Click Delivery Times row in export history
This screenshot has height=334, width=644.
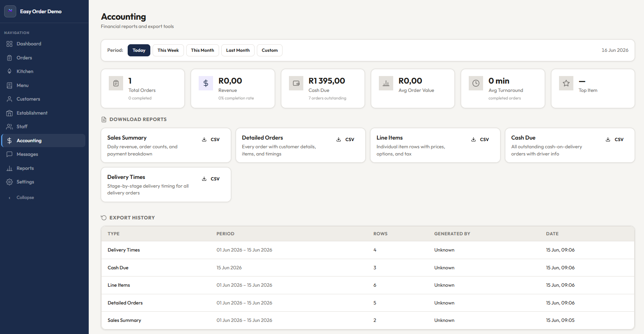368,250
